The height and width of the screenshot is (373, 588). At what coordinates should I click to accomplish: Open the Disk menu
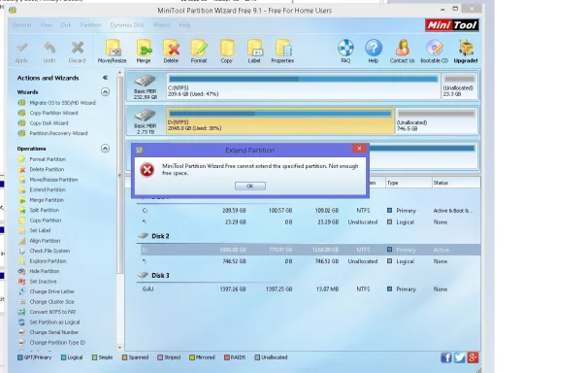66,25
